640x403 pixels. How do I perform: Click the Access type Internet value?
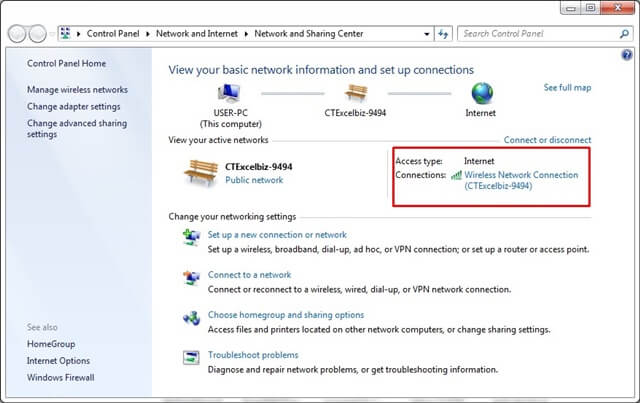tap(479, 161)
